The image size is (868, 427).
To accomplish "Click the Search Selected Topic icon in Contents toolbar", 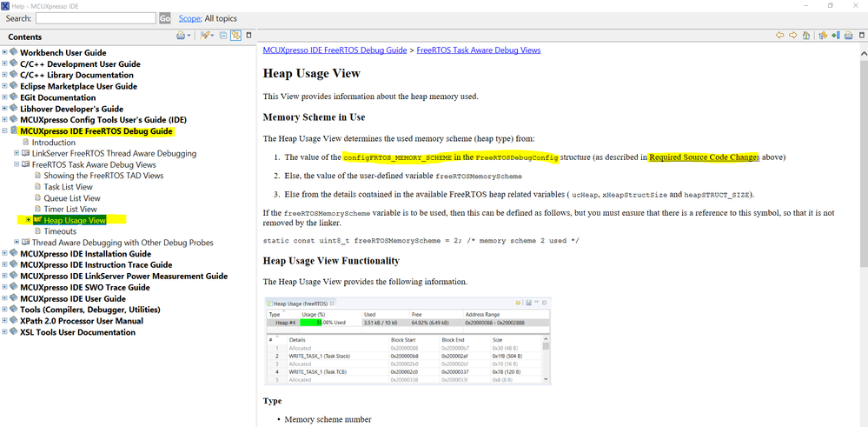I will coord(204,36).
